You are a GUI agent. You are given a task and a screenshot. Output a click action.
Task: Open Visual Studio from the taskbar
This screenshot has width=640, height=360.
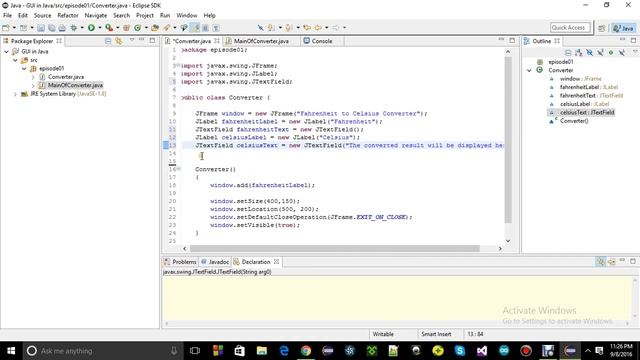[x=482, y=351]
